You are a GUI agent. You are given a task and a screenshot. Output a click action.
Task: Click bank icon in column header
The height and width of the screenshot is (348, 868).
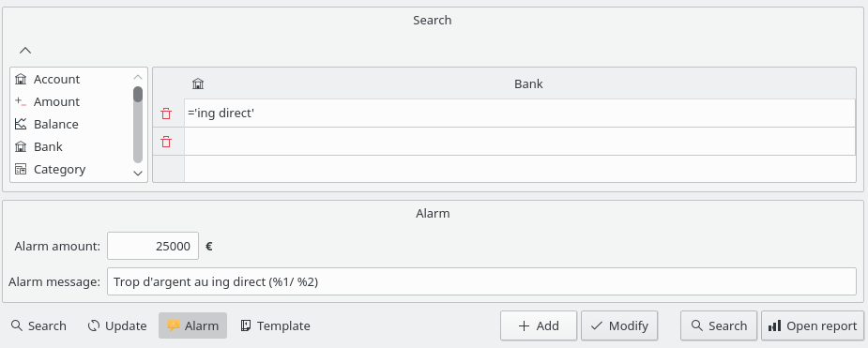(198, 84)
